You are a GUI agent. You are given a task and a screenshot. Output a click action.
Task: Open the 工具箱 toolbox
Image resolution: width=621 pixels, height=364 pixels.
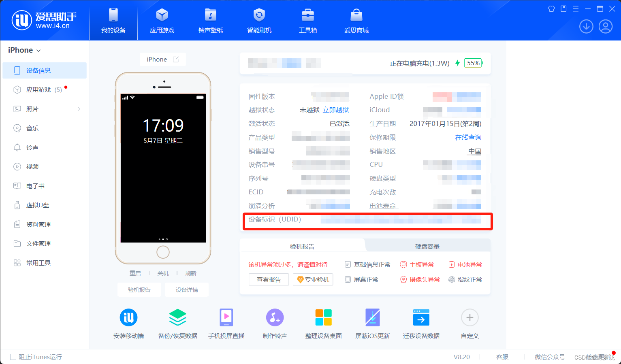tap(308, 20)
